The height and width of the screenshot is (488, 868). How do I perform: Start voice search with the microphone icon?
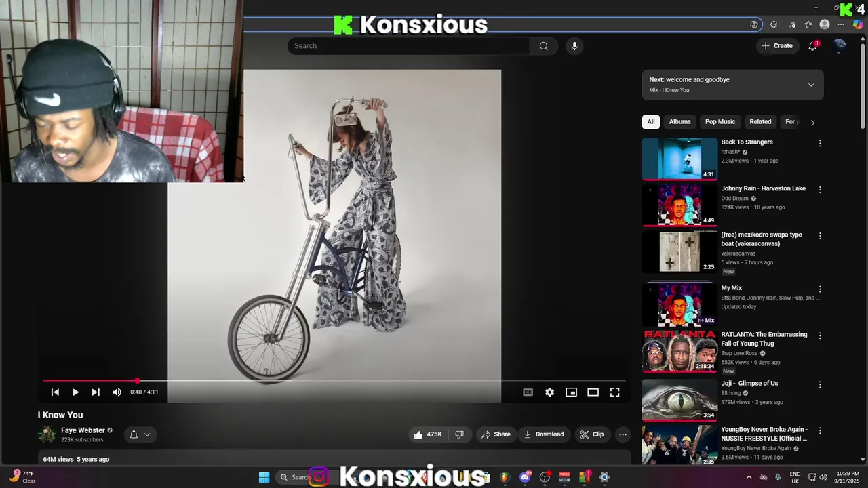click(574, 46)
